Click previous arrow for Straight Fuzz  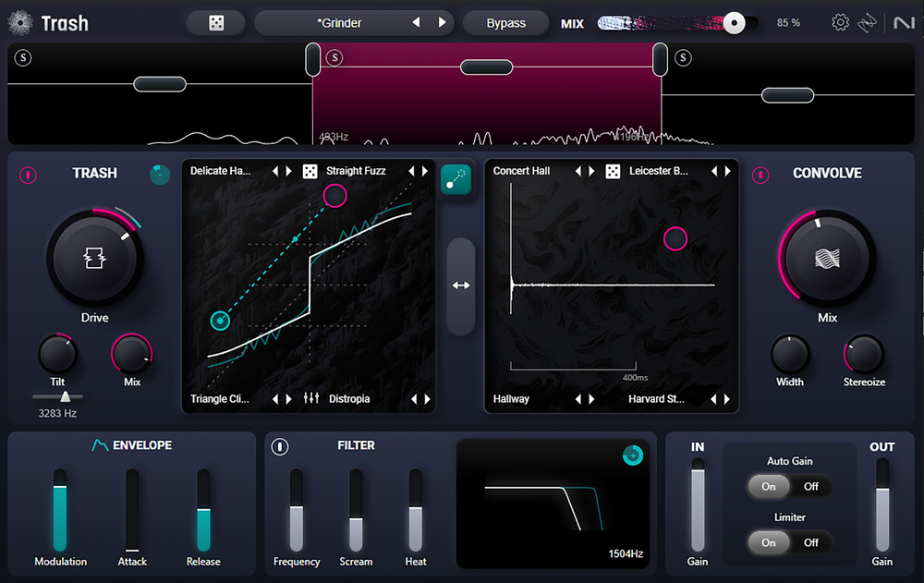[411, 171]
